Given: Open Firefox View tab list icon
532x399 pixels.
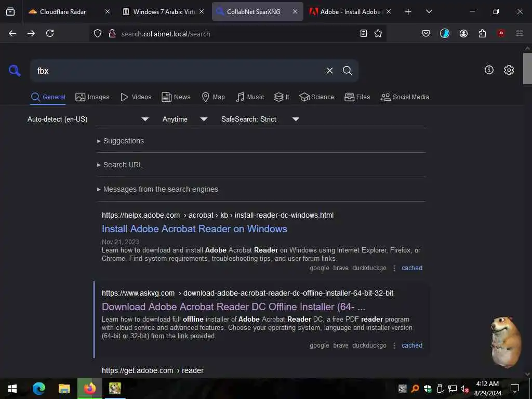Looking at the screenshot, I should (10, 11).
